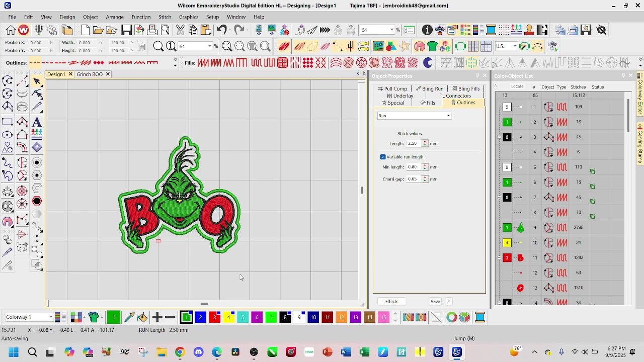Click the Home icon in the toolbar

pos(11,30)
